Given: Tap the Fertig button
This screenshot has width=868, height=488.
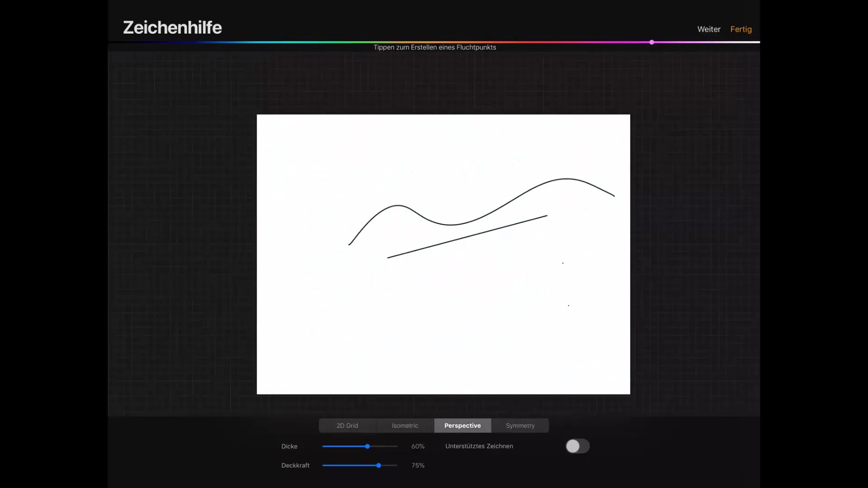Looking at the screenshot, I should coord(741,29).
